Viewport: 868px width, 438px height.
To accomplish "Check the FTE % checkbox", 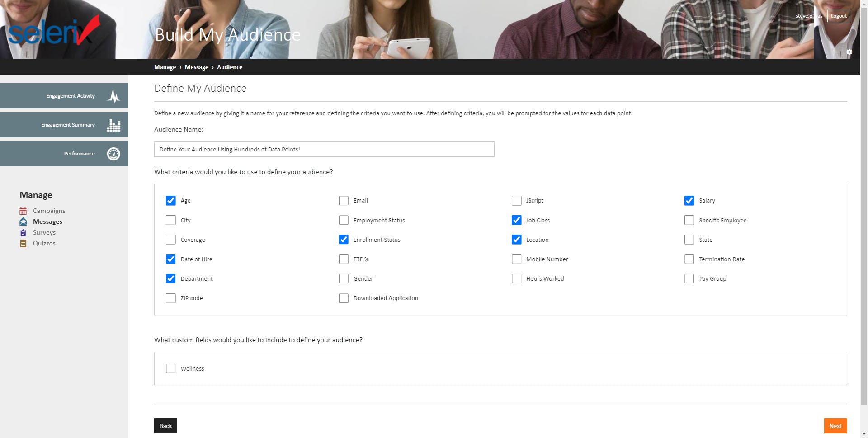I will point(344,259).
